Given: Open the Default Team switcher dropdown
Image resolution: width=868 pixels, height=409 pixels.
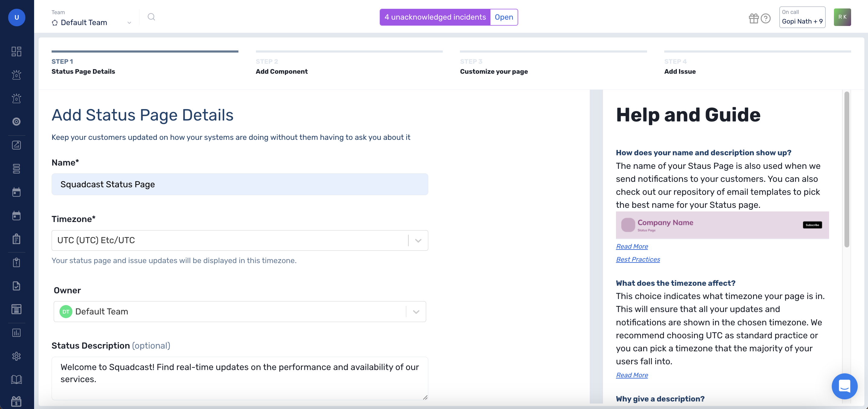Looking at the screenshot, I should click(129, 22).
